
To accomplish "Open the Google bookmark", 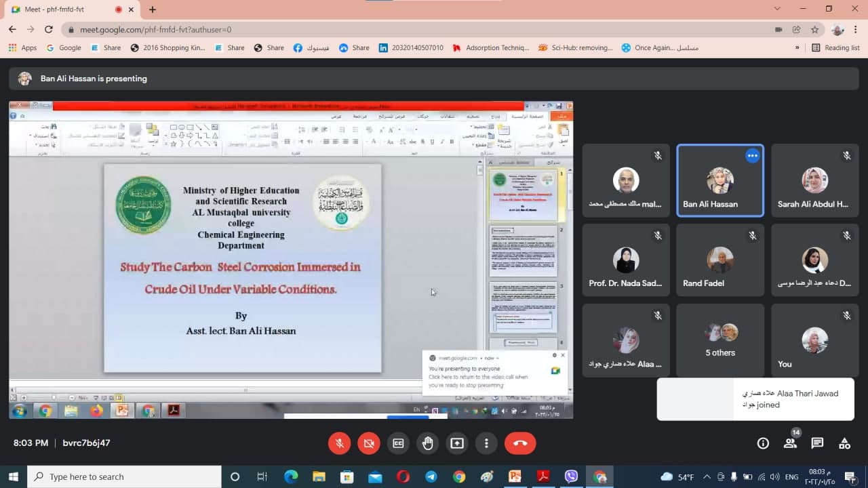I will 64,48.
